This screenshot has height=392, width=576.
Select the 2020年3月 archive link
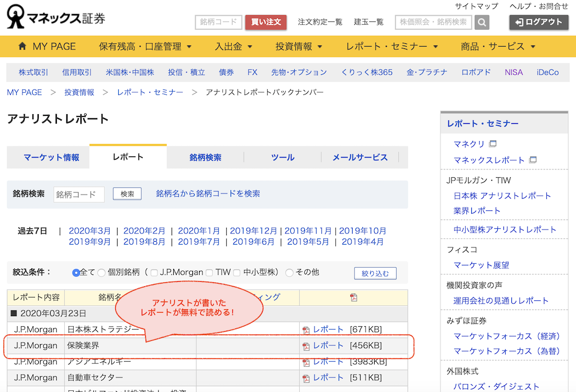point(89,231)
